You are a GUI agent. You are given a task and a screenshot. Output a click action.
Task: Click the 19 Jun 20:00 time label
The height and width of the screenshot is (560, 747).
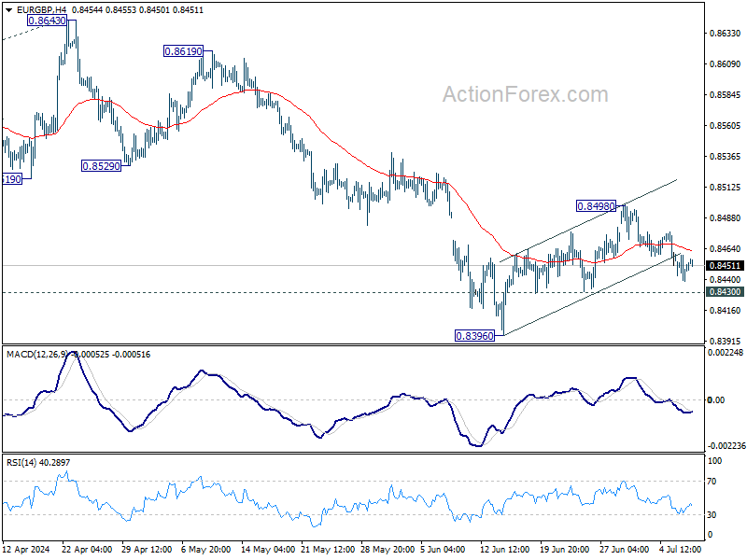[565, 550]
